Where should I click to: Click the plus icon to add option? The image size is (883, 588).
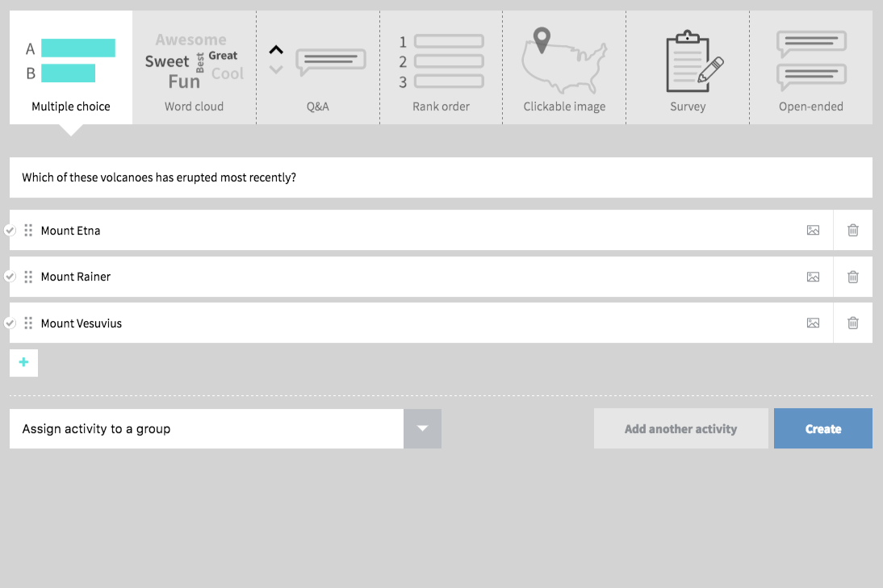click(23, 363)
